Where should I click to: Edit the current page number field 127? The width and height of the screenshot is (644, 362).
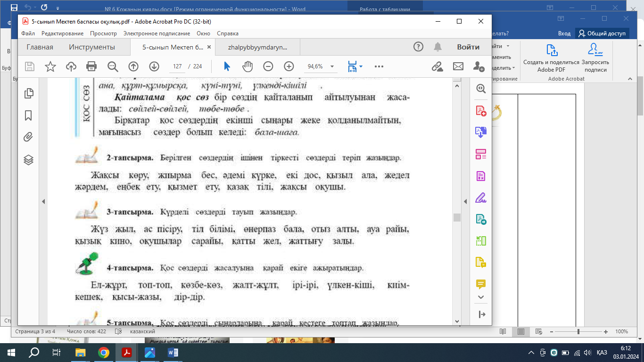tap(177, 66)
